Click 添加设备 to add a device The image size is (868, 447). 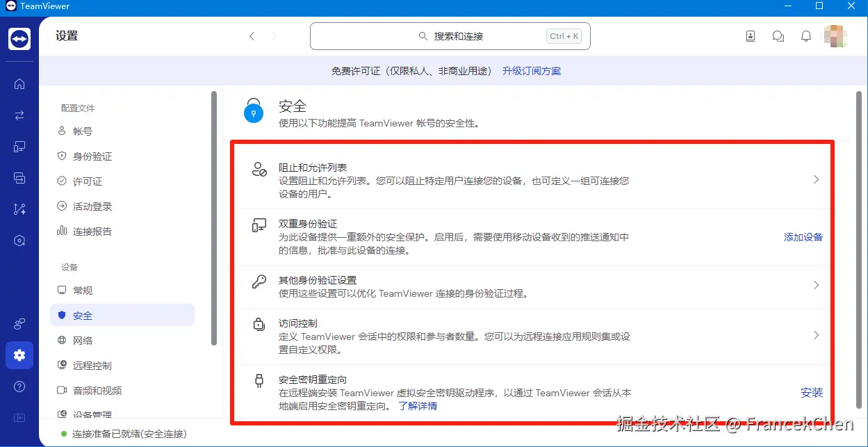(x=803, y=237)
